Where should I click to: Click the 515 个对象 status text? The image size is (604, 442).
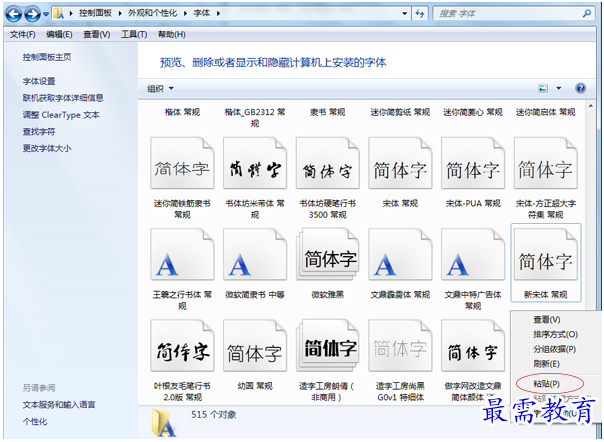pos(213,415)
